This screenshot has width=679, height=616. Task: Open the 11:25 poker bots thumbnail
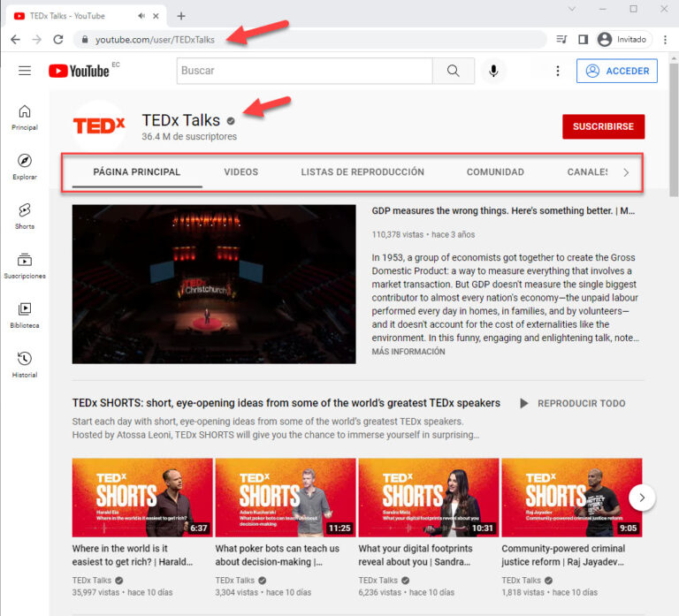coord(286,498)
